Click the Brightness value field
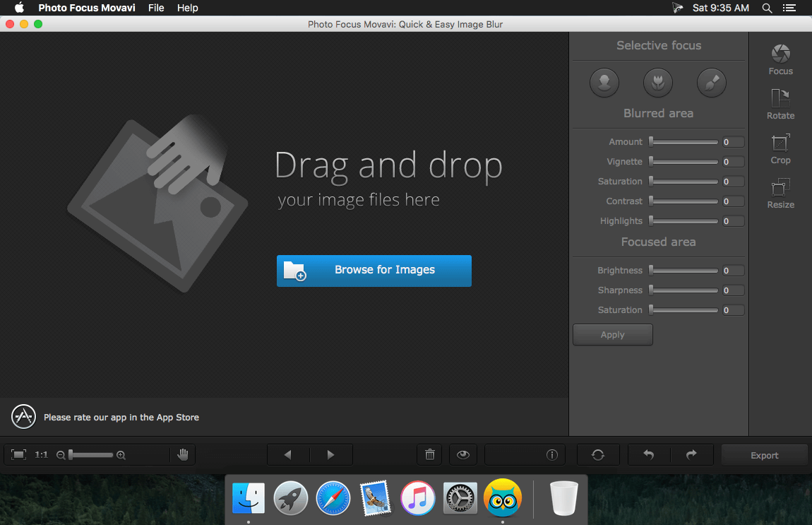Image resolution: width=812 pixels, height=525 pixels. (x=733, y=271)
